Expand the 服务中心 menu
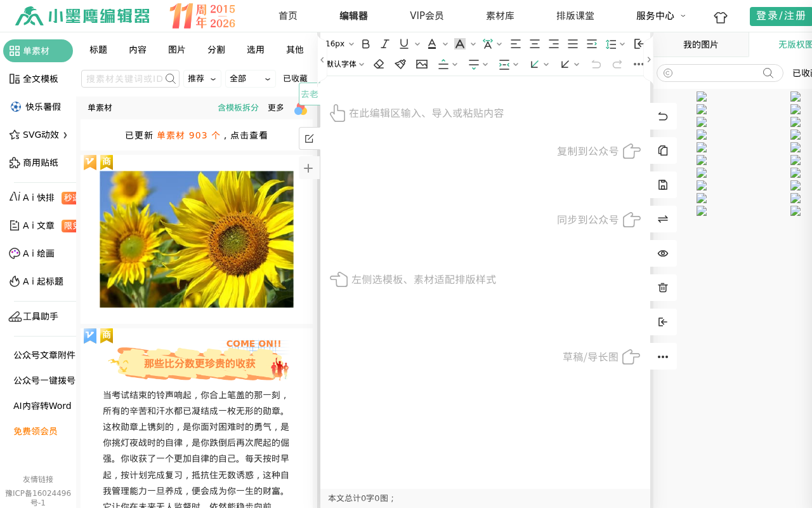The height and width of the screenshot is (508, 812). (661, 16)
